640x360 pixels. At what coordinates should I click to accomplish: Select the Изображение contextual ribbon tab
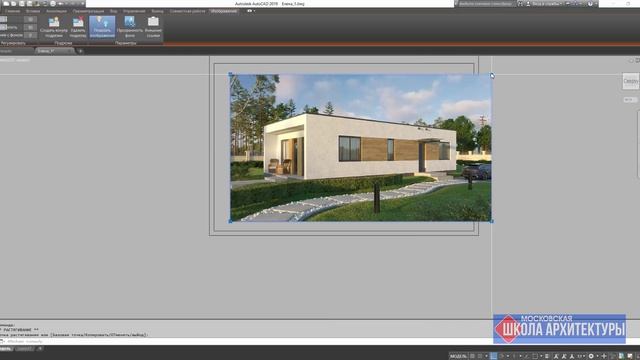click(x=224, y=11)
